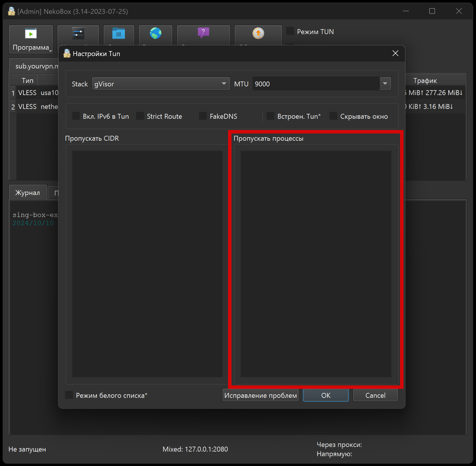Click the globe toolbar icon
476x466 pixels.
coord(155,34)
